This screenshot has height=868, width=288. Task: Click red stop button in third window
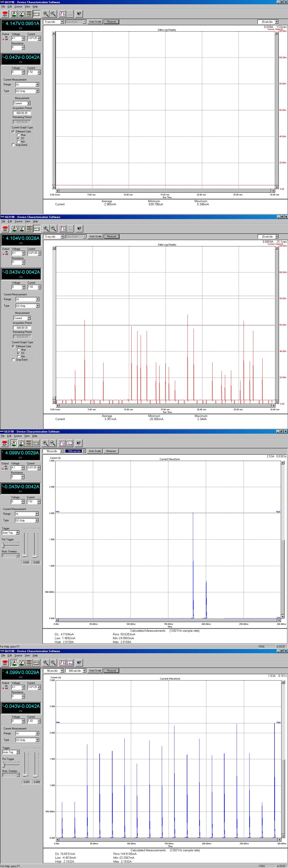5,443
